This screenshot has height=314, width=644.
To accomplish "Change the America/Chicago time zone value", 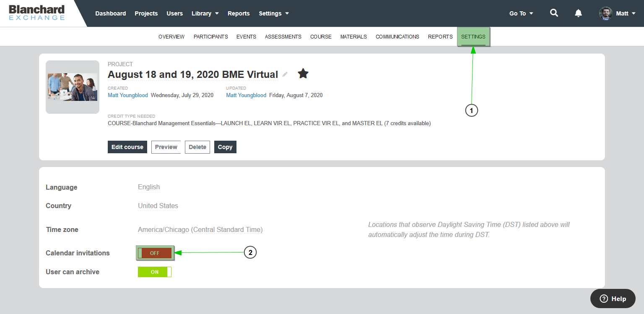I will [x=200, y=229].
